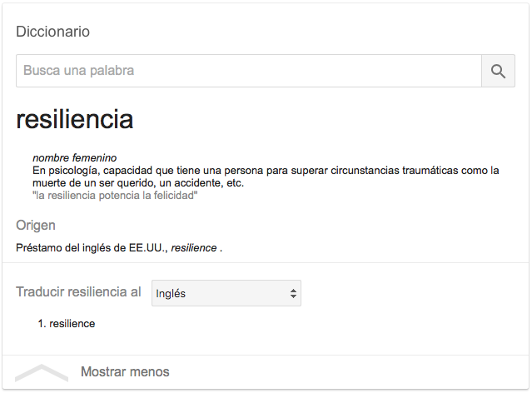Click the number "1." of the translation list

[42, 323]
